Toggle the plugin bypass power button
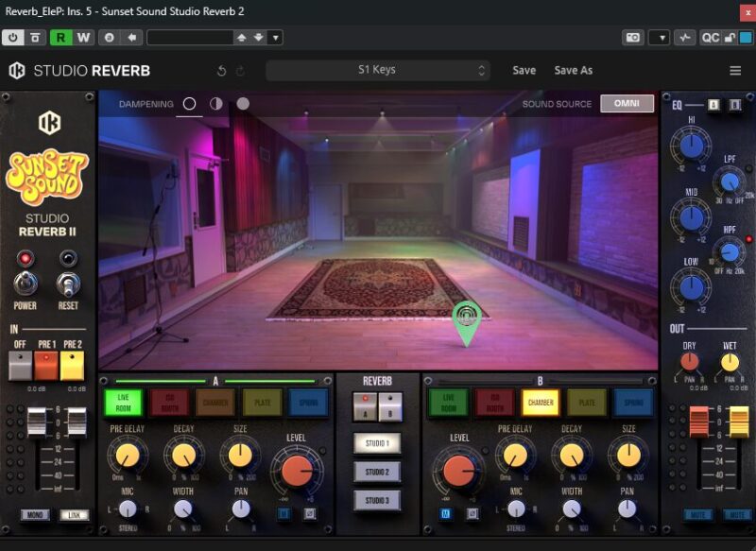The width and height of the screenshot is (756, 551). click(x=13, y=38)
